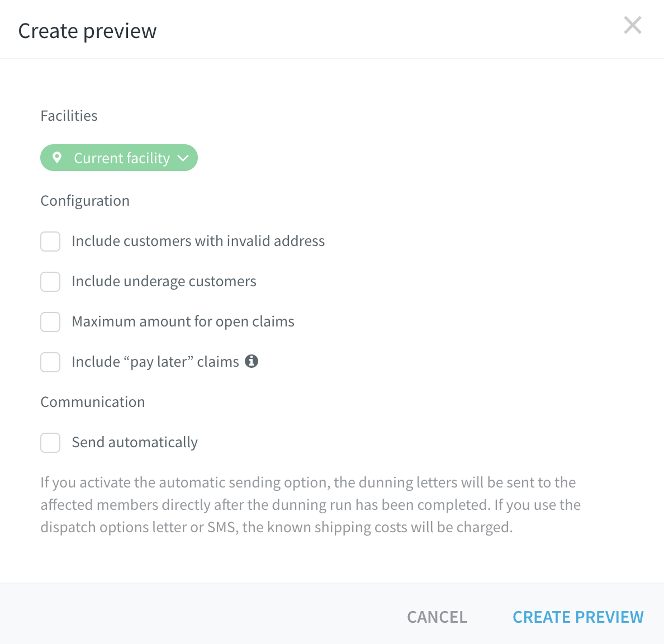Click the Send automatically label text
Viewport: 664px width, 644px height.
pyautogui.click(x=135, y=442)
